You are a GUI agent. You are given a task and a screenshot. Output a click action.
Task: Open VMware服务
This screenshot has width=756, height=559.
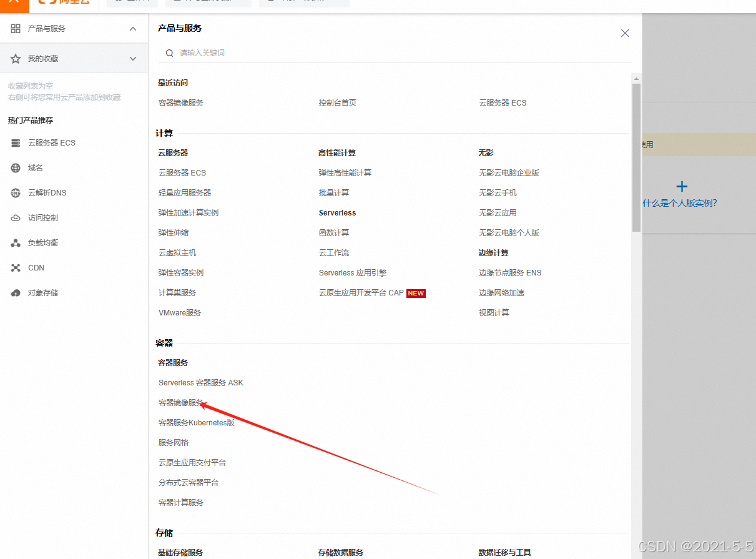point(180,313)
